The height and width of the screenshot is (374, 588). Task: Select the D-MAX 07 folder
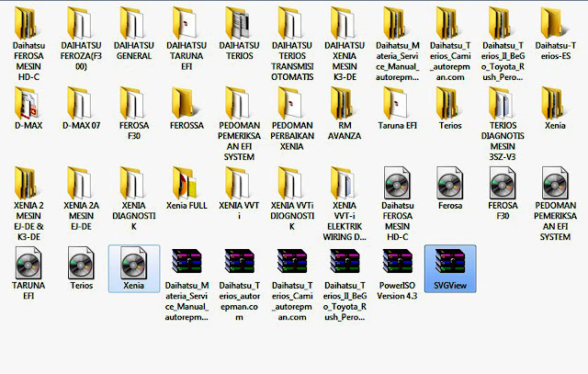click(x=81, y=108)
